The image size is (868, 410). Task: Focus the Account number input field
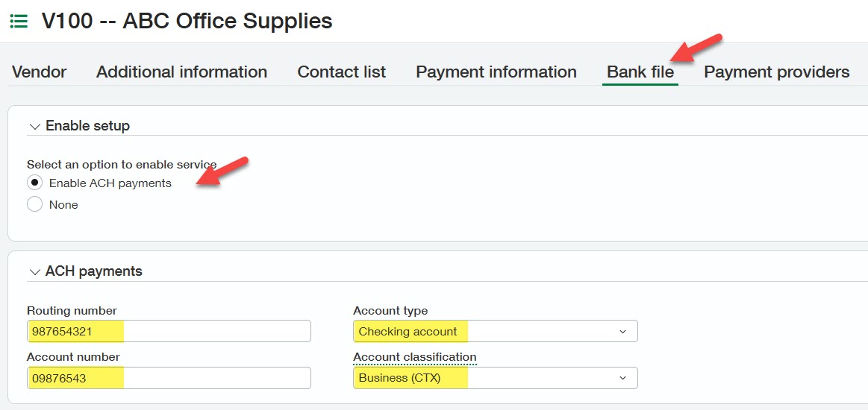[169, 378]
